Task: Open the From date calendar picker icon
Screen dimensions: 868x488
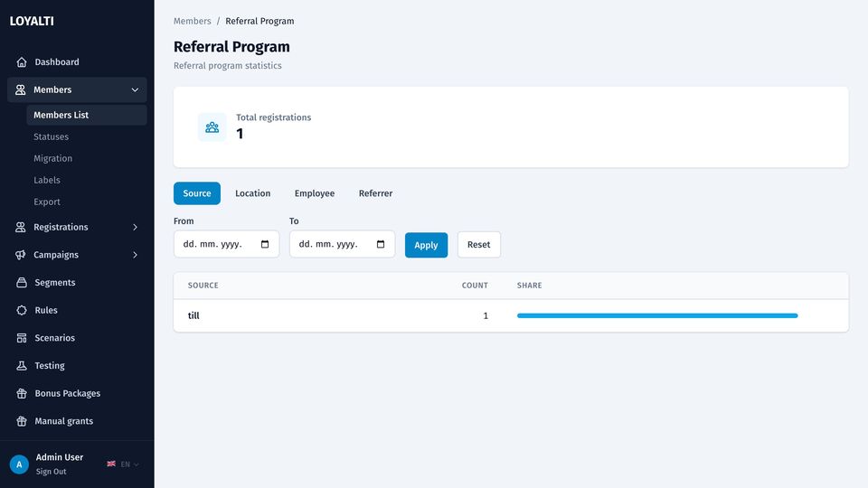Action: [265, 244]
